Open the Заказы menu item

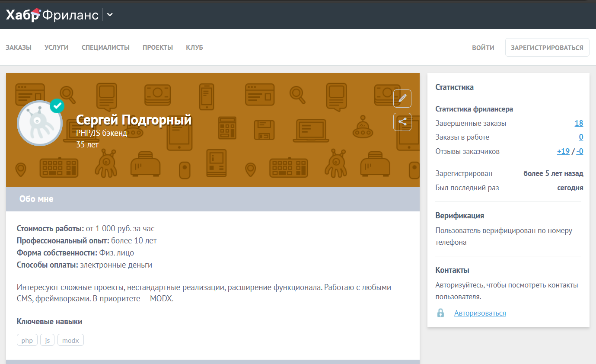coord(19,48)
